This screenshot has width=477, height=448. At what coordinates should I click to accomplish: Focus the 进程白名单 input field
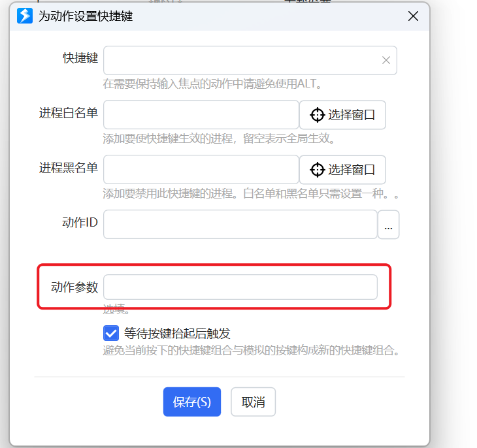(x=201, y=115)
